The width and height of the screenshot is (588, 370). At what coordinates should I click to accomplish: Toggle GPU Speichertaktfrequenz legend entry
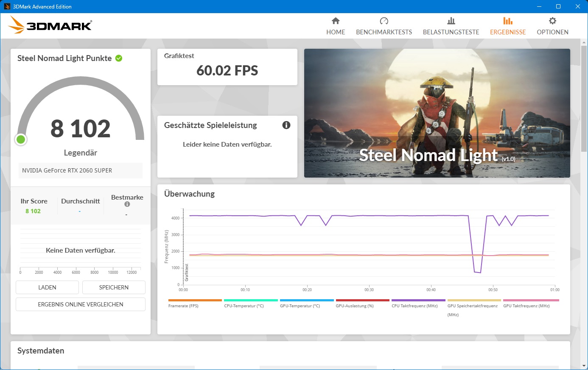[x=474, y=308]
